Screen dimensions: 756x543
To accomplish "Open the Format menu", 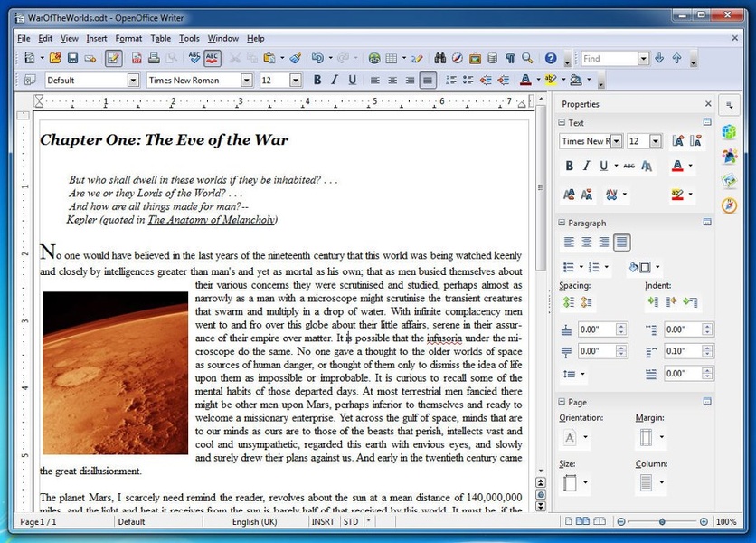I will pos(128,39).
